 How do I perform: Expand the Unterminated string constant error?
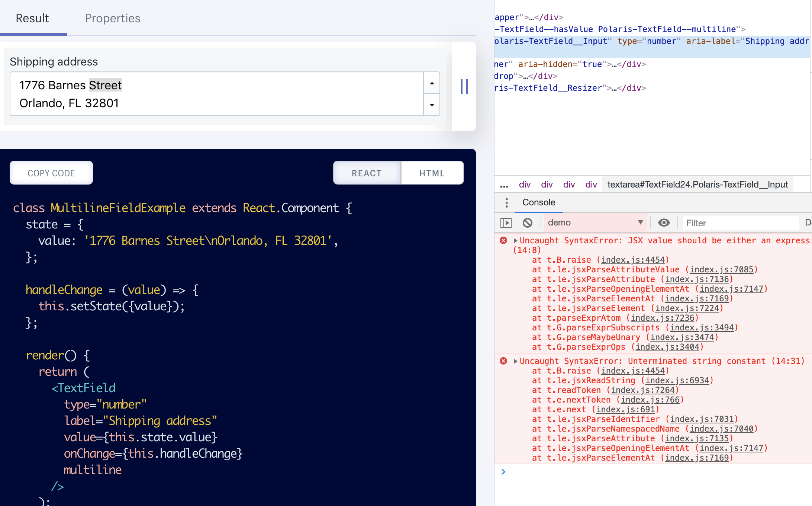(515, 361)
